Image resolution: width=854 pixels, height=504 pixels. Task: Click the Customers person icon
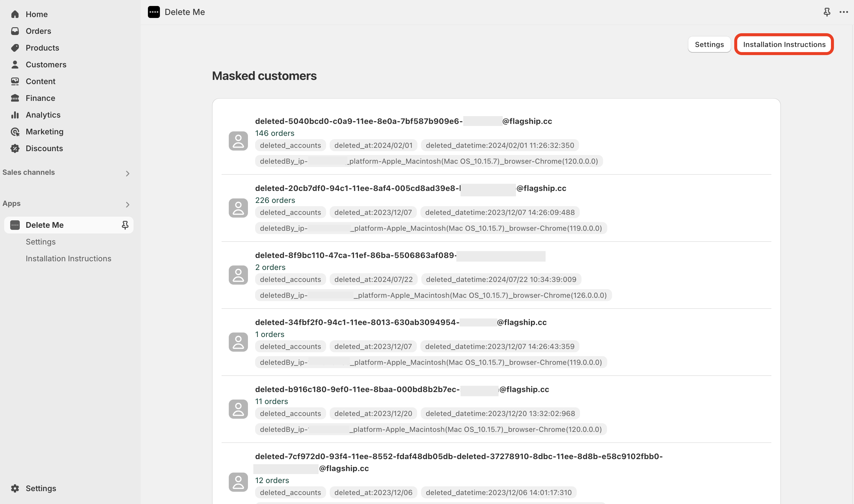[x=15, y=65]
